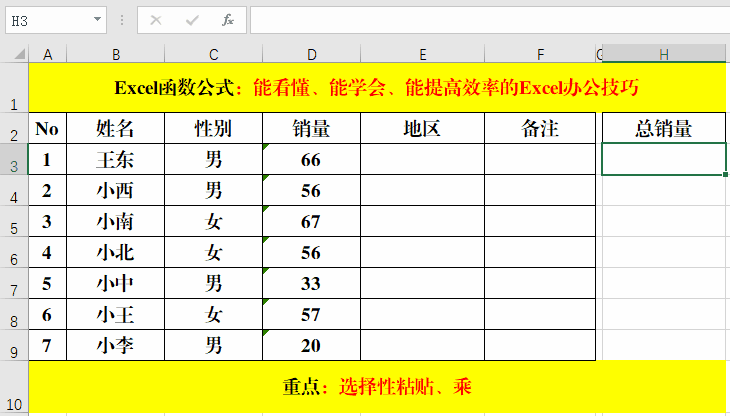Click the '销量' header cell

click(311, 128)
